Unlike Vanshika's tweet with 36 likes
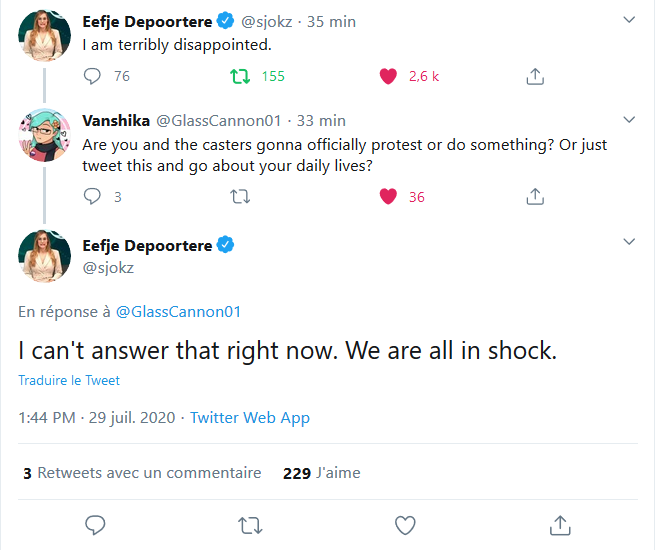 (x=389, y=197)
